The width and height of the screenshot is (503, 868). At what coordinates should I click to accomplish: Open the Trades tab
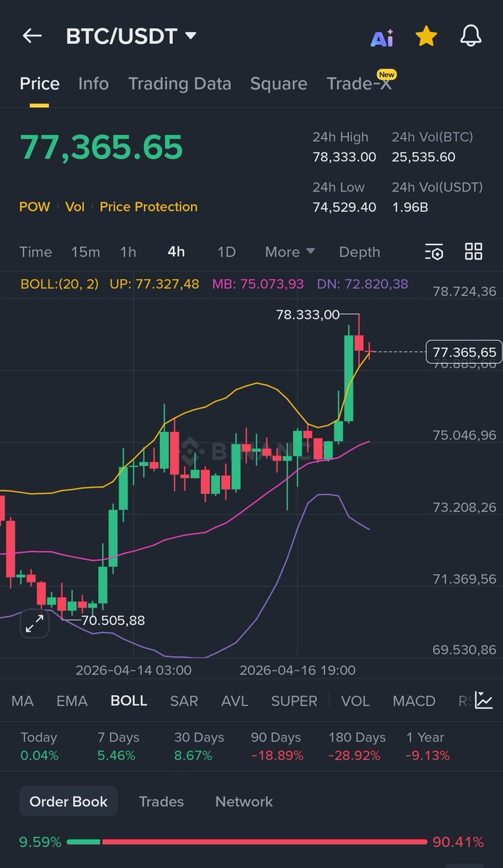161,801
